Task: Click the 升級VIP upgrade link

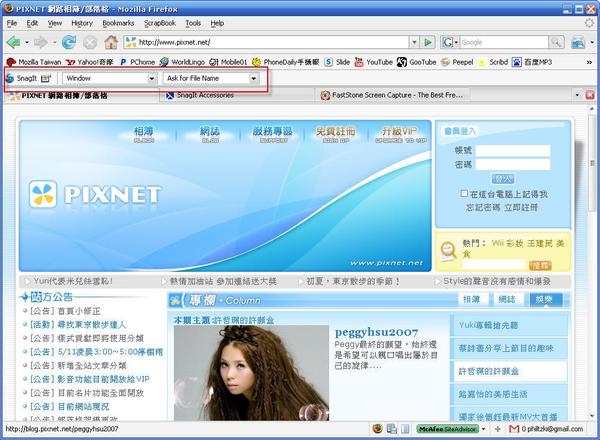Action: [400, 135]
